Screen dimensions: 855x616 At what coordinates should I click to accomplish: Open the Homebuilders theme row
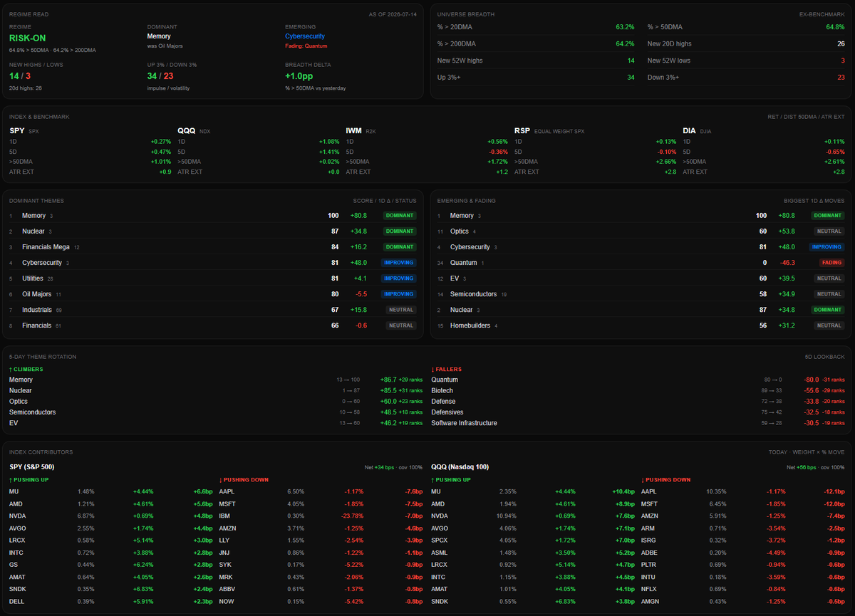click(x=641, y=325)
